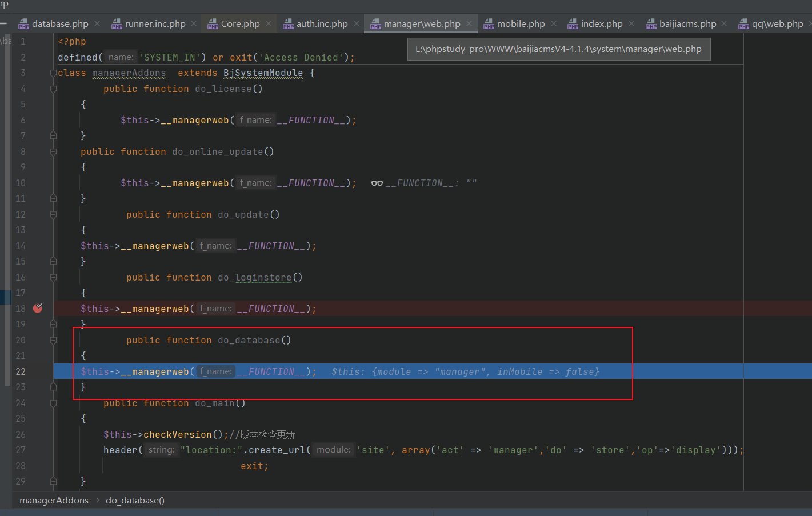Image resolution: width=812 pixels, height=516 pixels.
Task: Collapse the managerAddons class fold marker
Action: [53, 73]
